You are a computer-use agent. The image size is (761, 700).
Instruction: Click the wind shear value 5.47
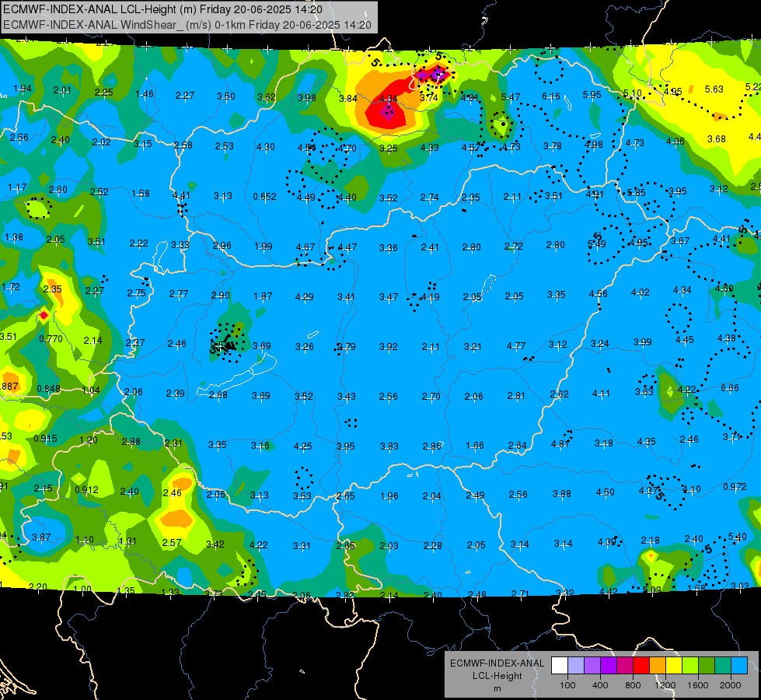click(511, 97)
